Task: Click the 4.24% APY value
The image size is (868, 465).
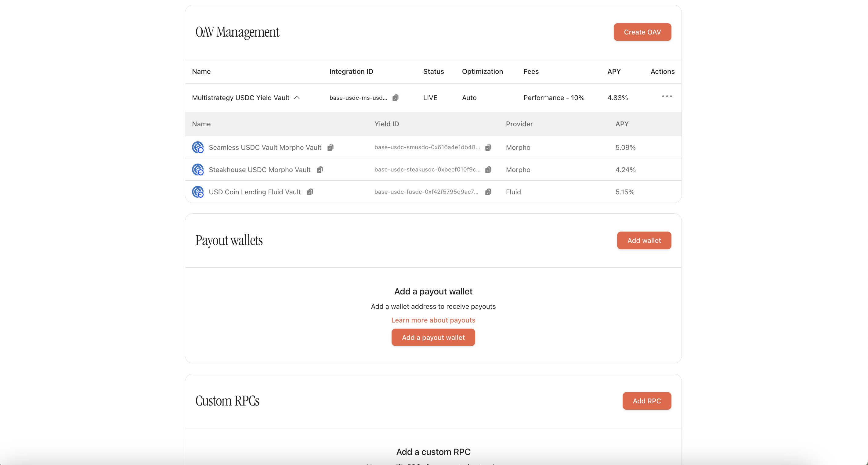Action: click(x=625, y=169)
